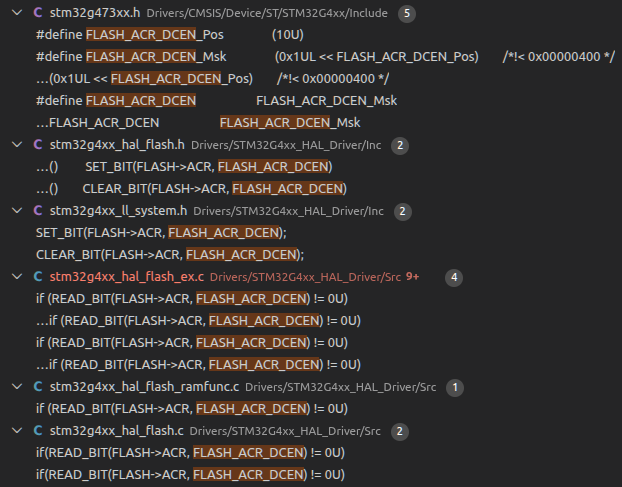The height and width of the screenshot is (487, 622).
Task: Open file stm32g4xx_hal_flash_ramfunc.c from results
Action: [x=144, y=386]
